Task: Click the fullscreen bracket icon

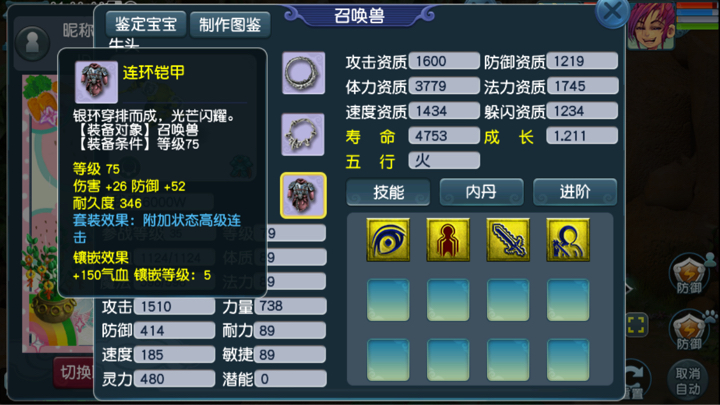Action: [636, 325]
